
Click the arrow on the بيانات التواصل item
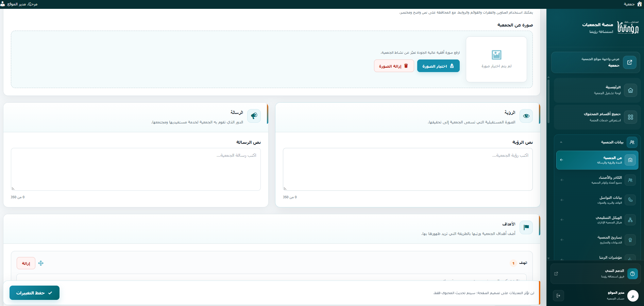[x=562, y=200]
